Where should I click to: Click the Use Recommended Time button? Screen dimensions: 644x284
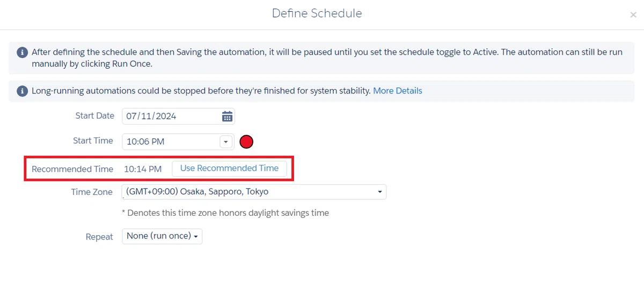(x=229, y=168)
